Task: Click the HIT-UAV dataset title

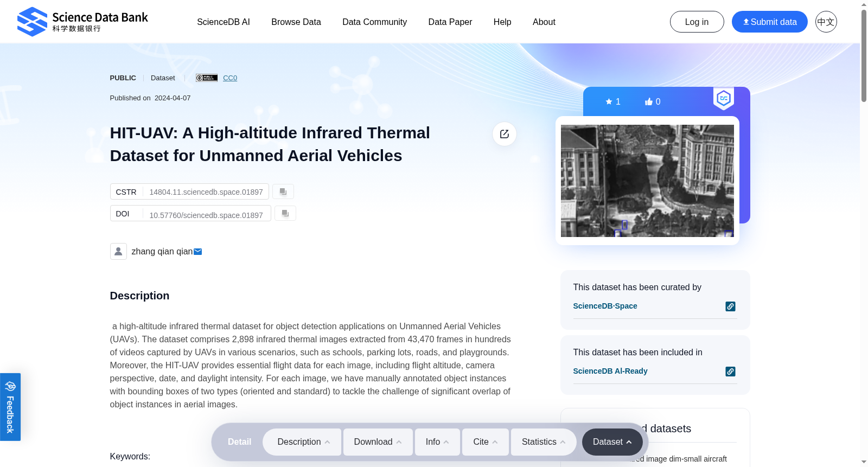Action: 270,144
